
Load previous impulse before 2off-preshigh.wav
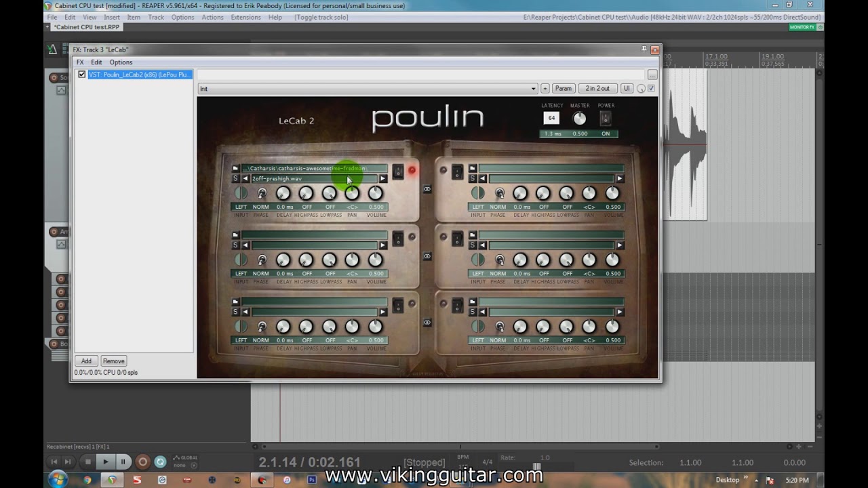click(x=245, y=178)
